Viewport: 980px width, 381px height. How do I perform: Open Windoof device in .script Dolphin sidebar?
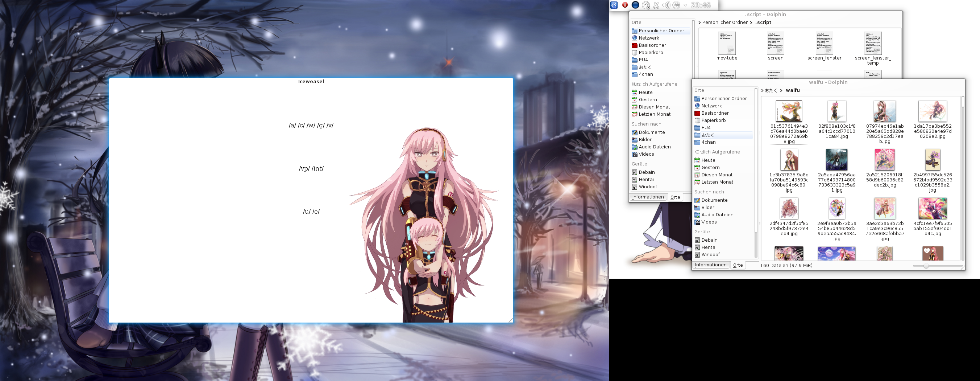click(660, 187)
